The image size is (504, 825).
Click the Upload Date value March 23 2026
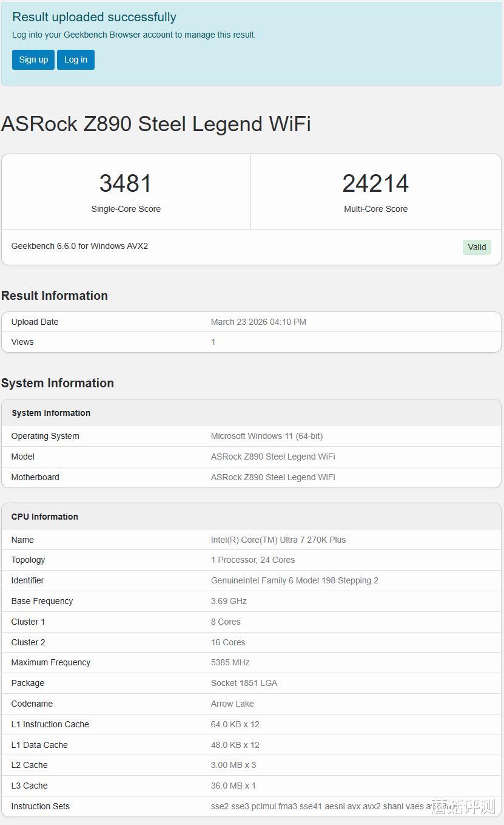258,322
